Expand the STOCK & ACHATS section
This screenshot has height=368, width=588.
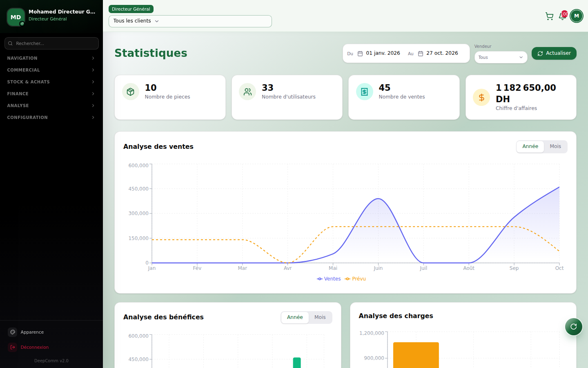click(51, 82)
